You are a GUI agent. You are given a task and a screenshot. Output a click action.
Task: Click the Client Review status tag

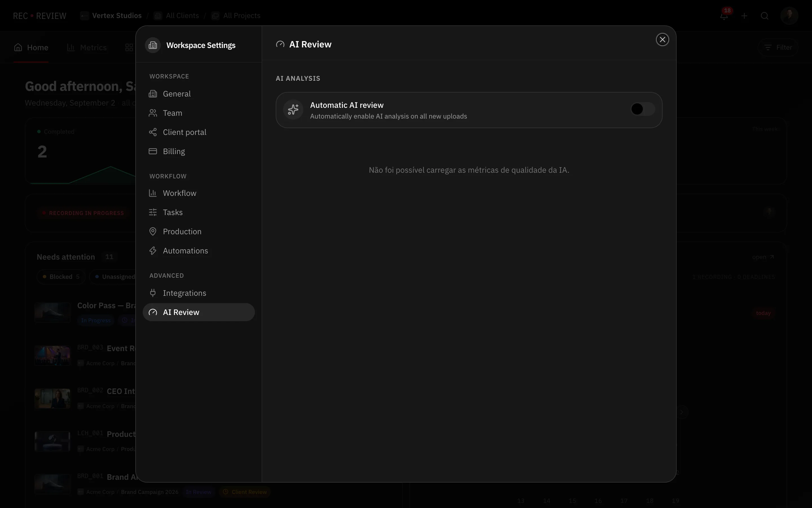click(x=245, y=492)
